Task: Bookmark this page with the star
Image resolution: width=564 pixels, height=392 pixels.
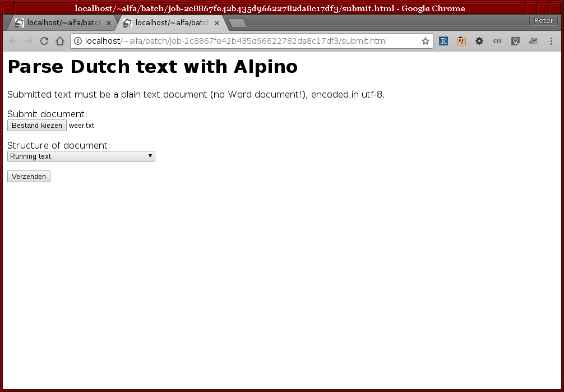Action: click(x=426, y=41)
